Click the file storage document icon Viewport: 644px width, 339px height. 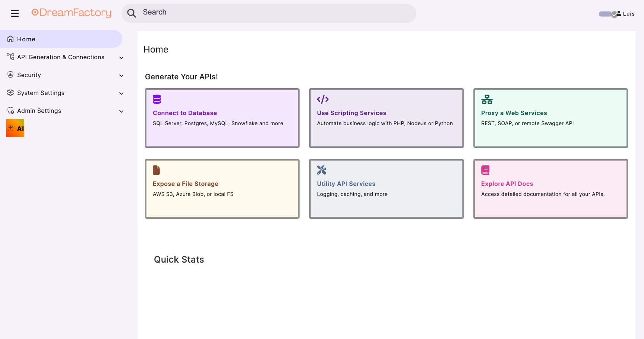click(156, 170)
